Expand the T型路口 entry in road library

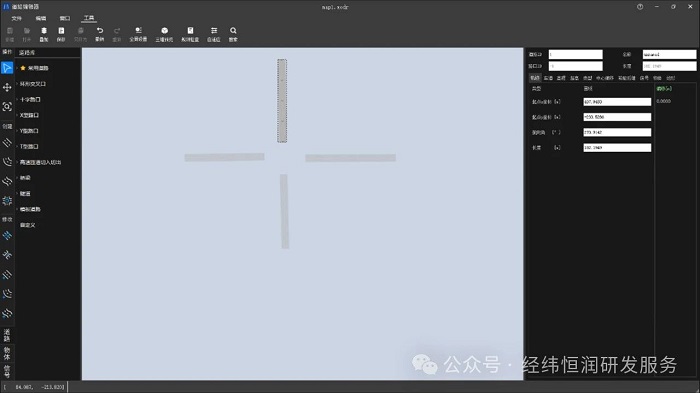tap(29, 146)
